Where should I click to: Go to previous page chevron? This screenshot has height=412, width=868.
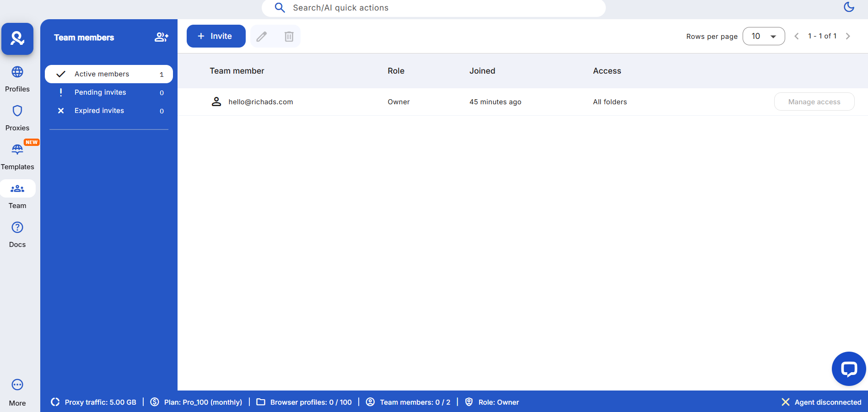797,36
